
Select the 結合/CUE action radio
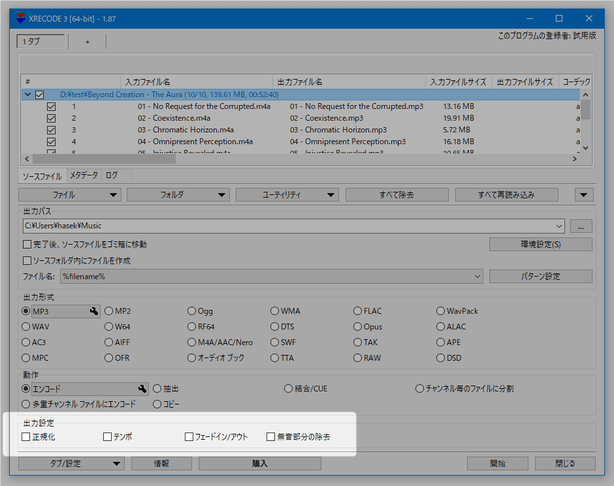pos(288,388)
